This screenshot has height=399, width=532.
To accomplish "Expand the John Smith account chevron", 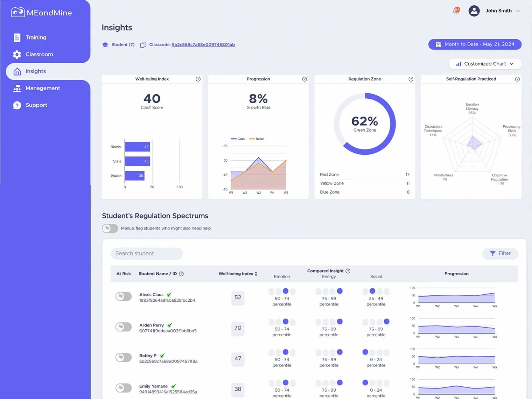I will [518, 11].
